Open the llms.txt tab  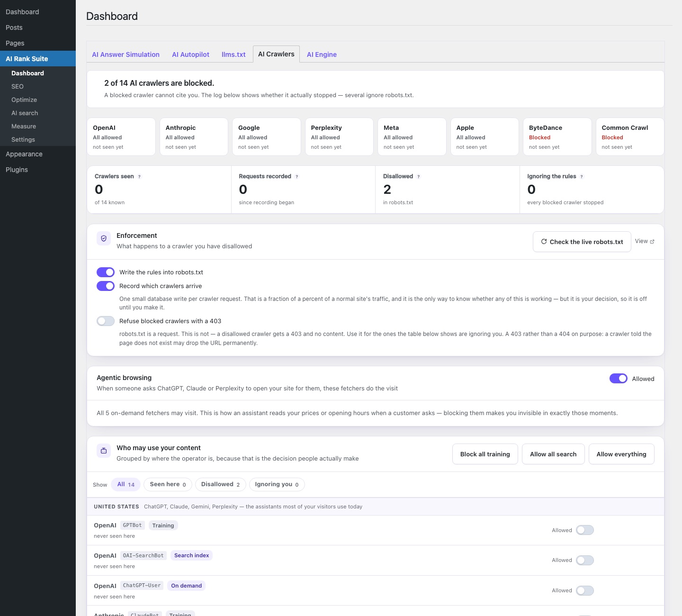(x=233, y=54)
